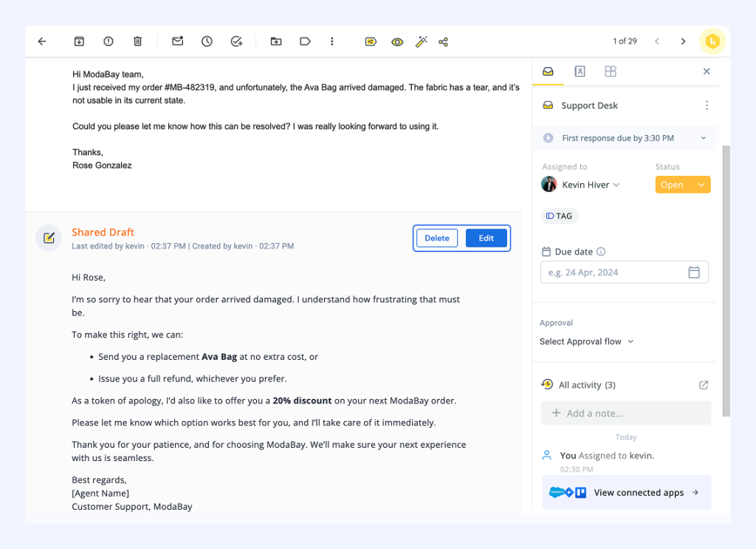This screenshot has height=549, width=756.
Task: Click the due date input field
Action: [x=625, y=273]
